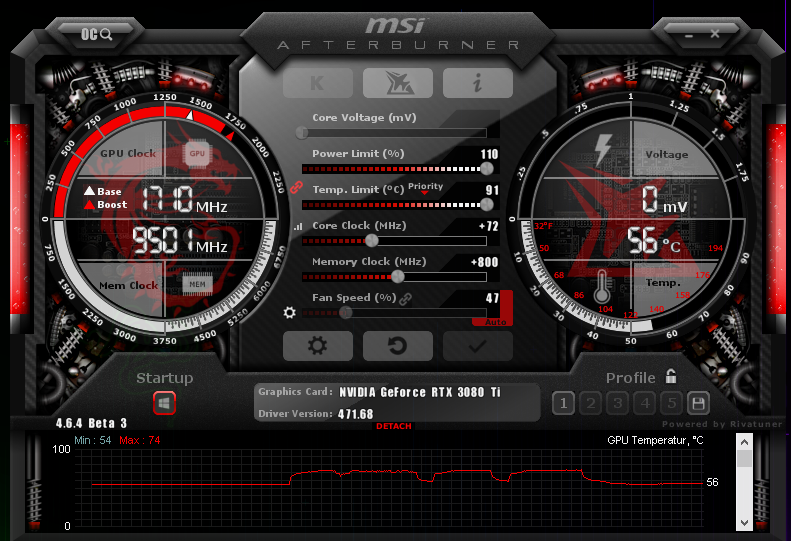Toggle the Auto fan speed button
Viewport: 791px width, 541px height.
pos(496,322)
